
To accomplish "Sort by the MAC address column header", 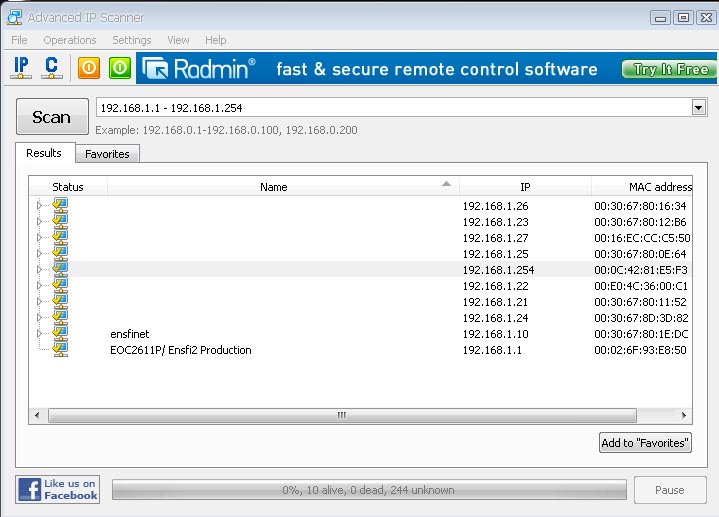I will [x=642, y=187].
